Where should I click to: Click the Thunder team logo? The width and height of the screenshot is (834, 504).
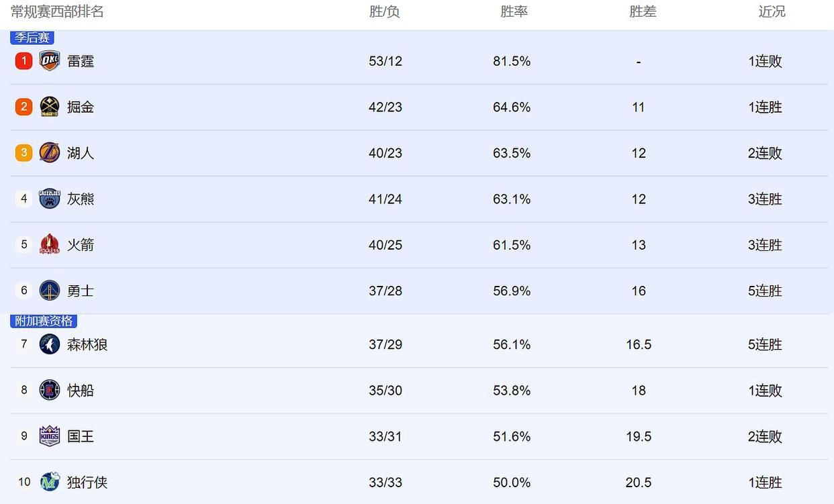[50, 61]
